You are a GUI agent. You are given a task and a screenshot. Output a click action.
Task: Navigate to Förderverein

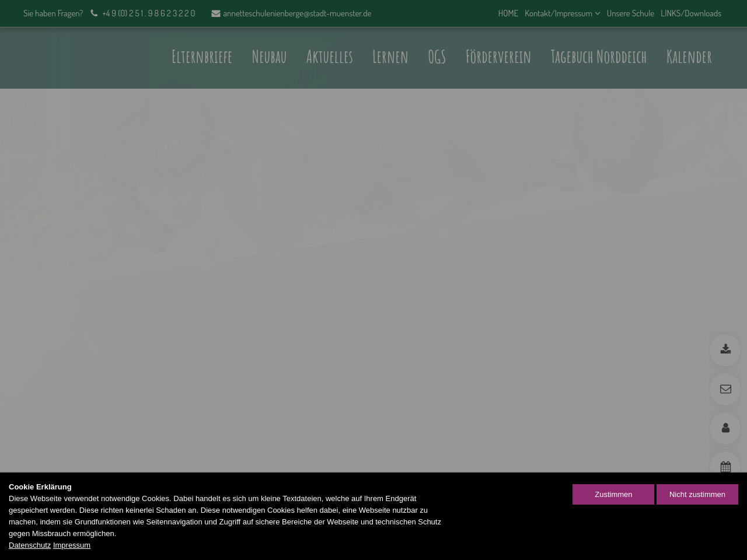(x=498, y=57)
